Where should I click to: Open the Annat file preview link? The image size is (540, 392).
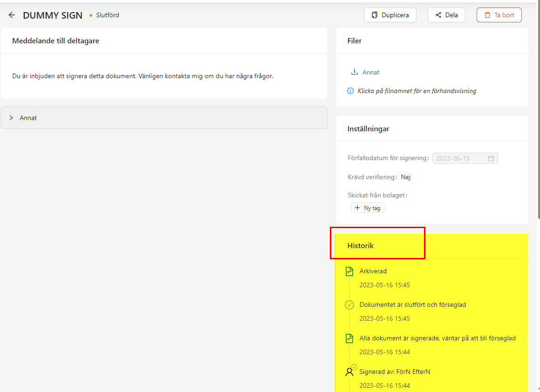[x=370, y=72]
